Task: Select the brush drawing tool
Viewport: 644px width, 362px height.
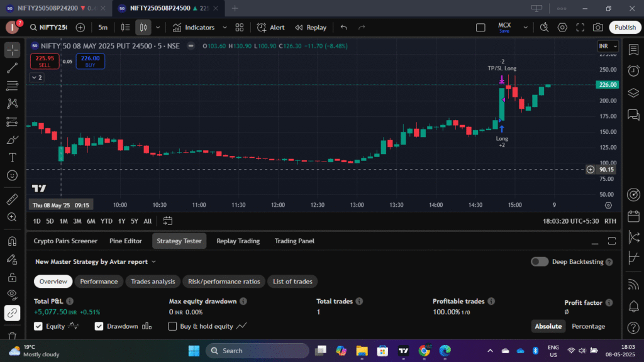Action: [13, 140]
